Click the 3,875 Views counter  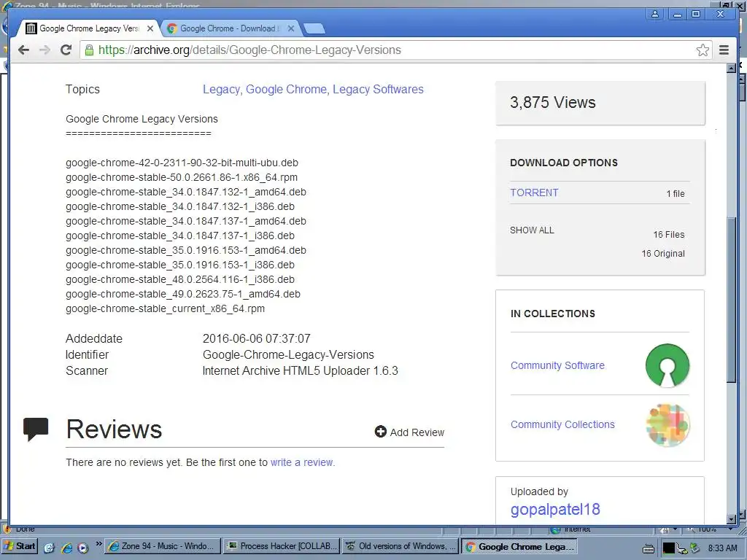[x=553, y=102]
